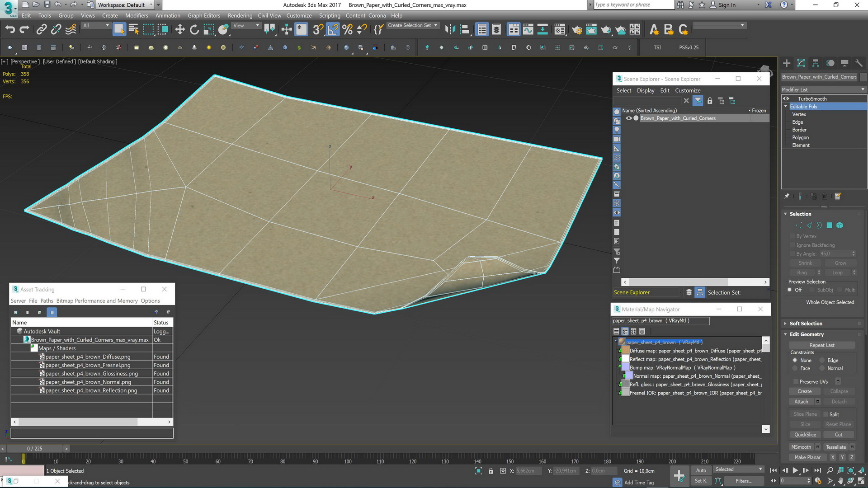Enable the Ignore Backfacing checkbox

pyautogui.click(x=793, y=245)
